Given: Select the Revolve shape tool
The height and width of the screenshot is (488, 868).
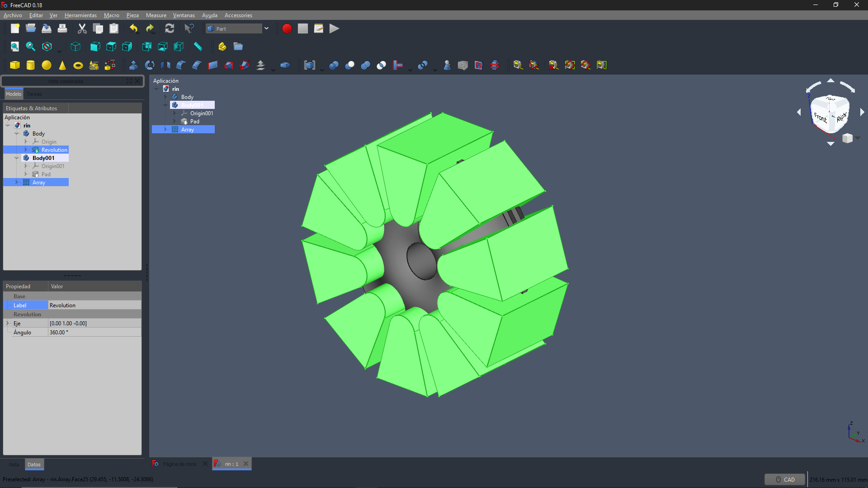Looking at the screenshot, I should 150,65.
